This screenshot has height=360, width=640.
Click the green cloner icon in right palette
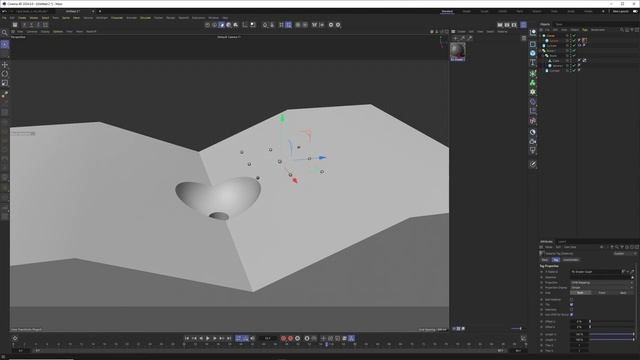point(533,83)
